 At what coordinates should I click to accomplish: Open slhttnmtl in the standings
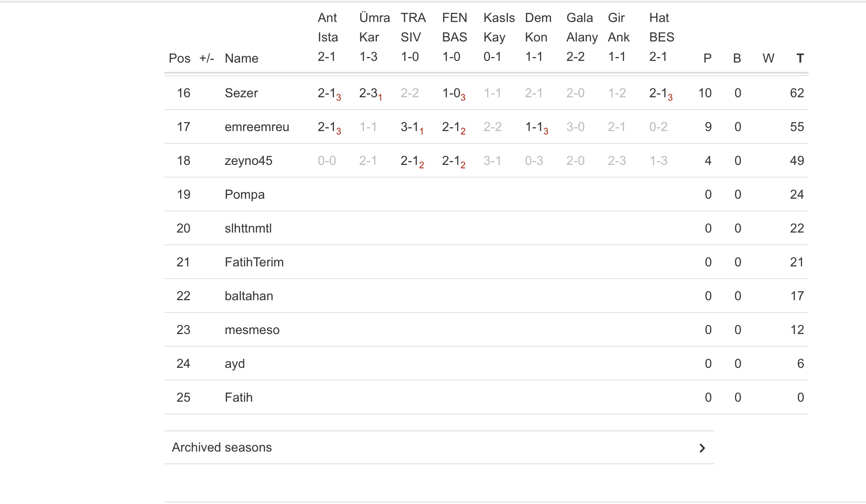point(248,228)
